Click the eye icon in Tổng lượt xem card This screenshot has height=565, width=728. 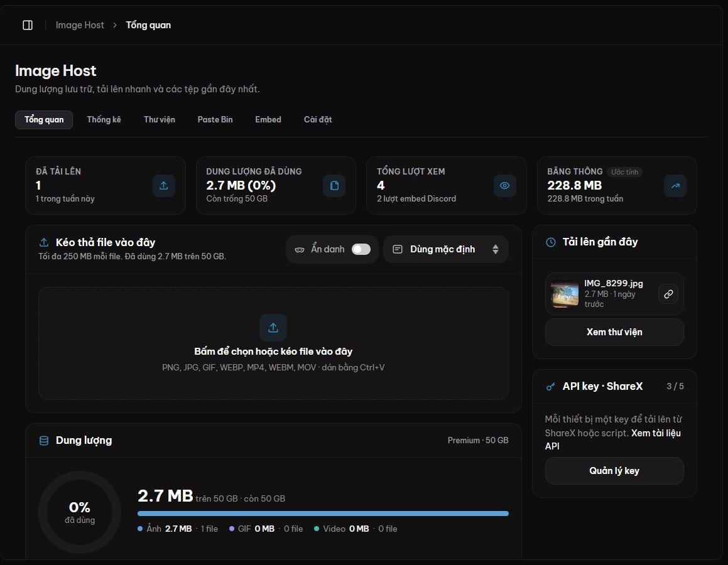tap(504, 186)
